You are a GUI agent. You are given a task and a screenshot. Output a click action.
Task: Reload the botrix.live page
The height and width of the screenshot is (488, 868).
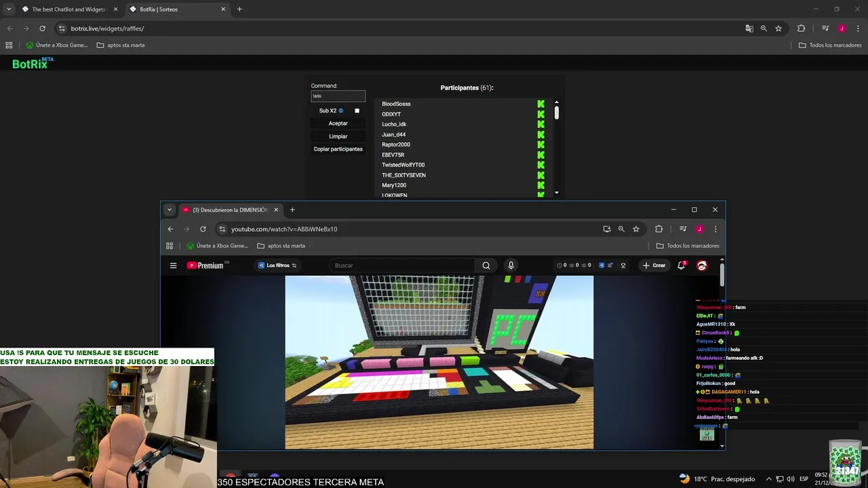pos(42,28)
